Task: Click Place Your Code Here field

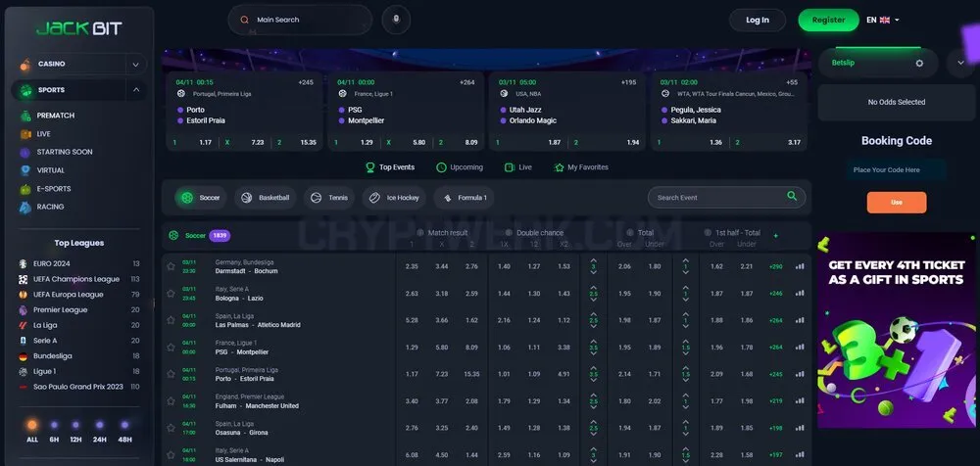Action: (x=896, y=170)
